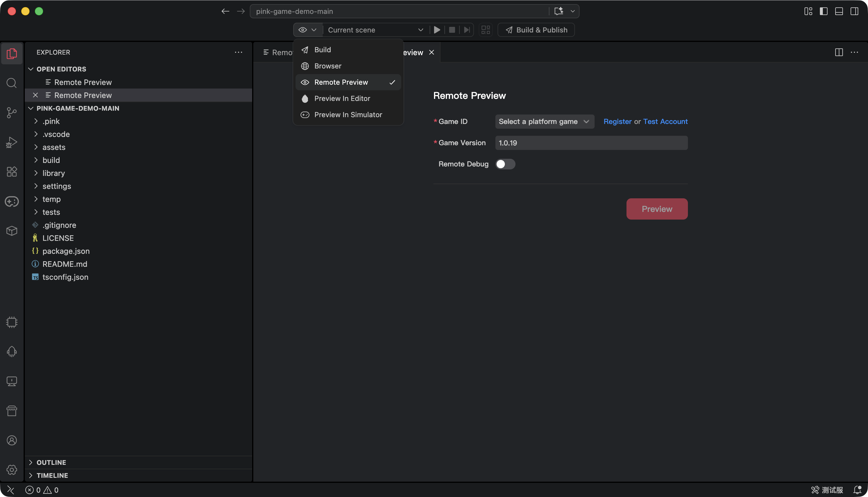Choose Preview In Editor menu item
868x497 pixels.
click(x=348, y=98)
